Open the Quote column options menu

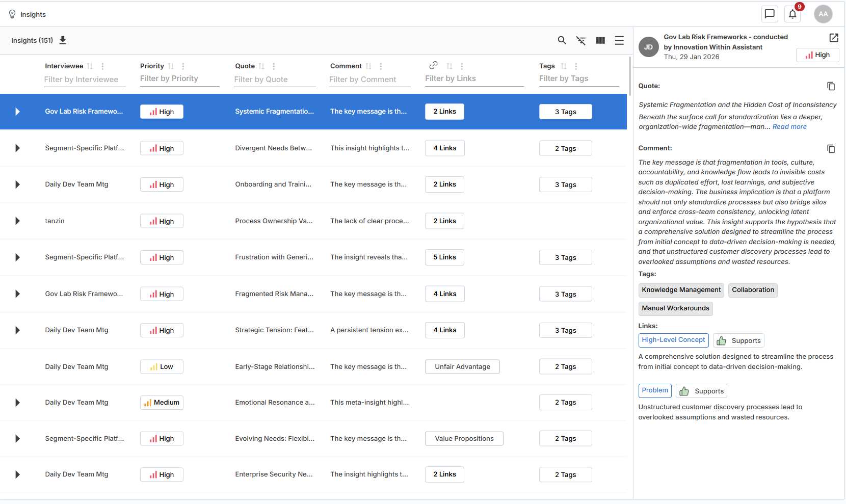coord(274,66)
